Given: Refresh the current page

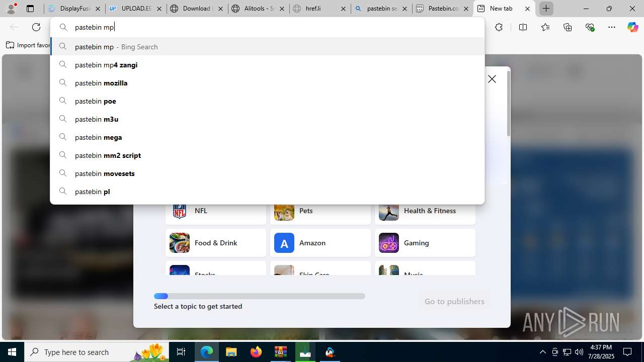Looking at the screenshot, I should point(36,27).
